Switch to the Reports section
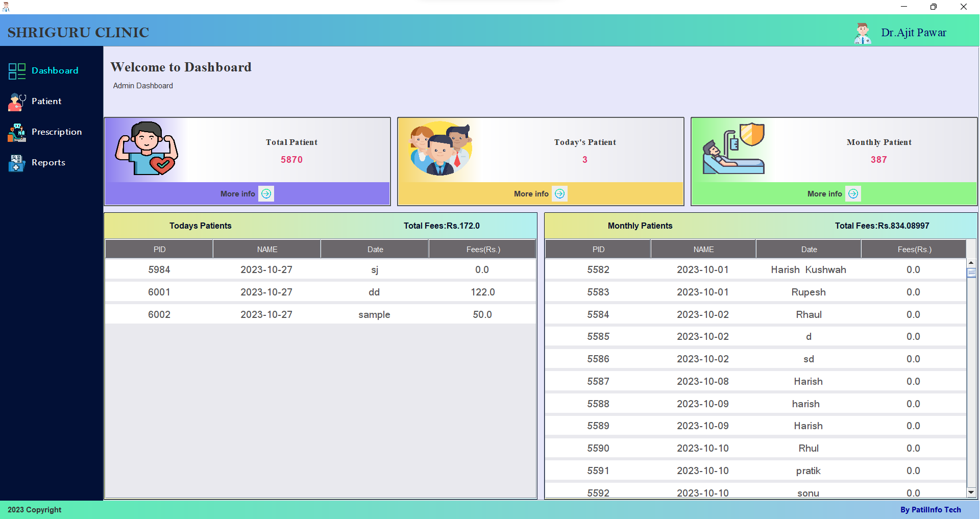The height and width of the screenshot is (519, 980). click(x=48, y=162)
